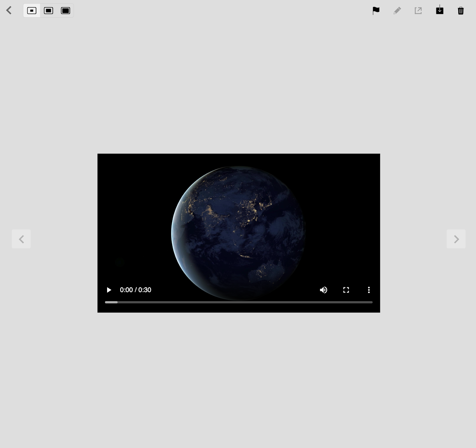Go to the previous media item
This screenshot has width=476, height=448.
pos(21,239)
